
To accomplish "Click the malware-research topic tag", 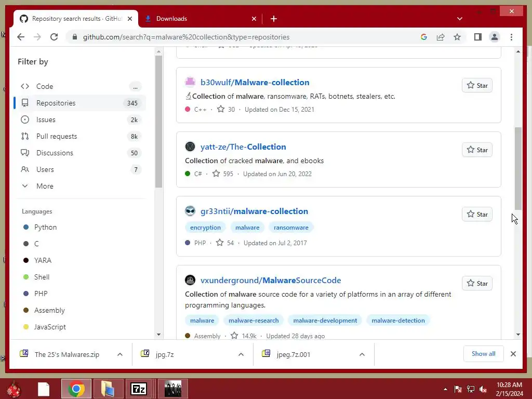I will pos(254,320).
